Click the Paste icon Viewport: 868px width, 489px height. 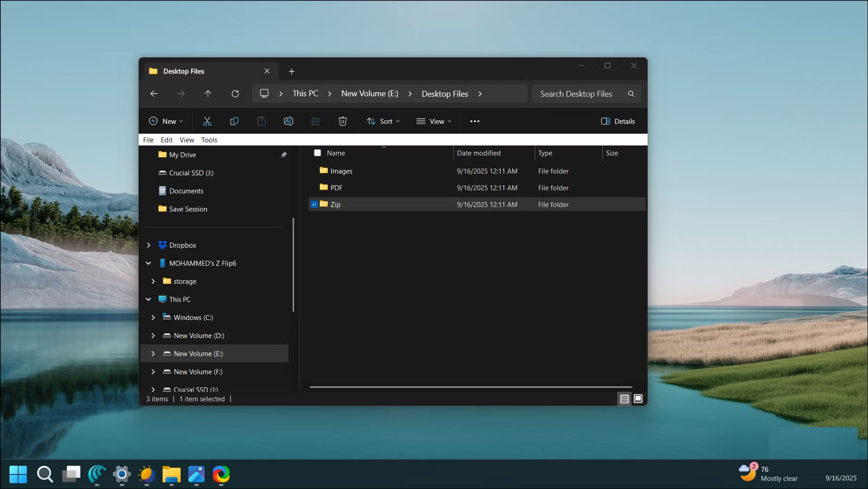[261, 121]
